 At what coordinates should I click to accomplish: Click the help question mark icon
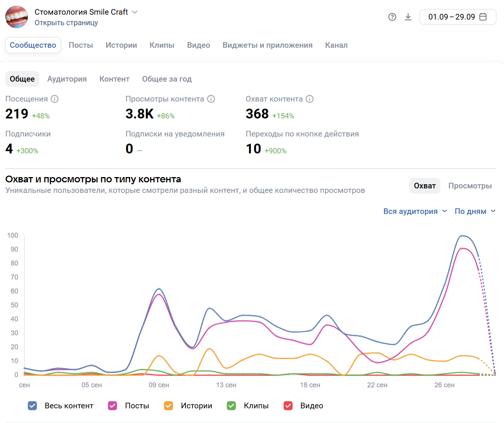[x=392, y=17]
